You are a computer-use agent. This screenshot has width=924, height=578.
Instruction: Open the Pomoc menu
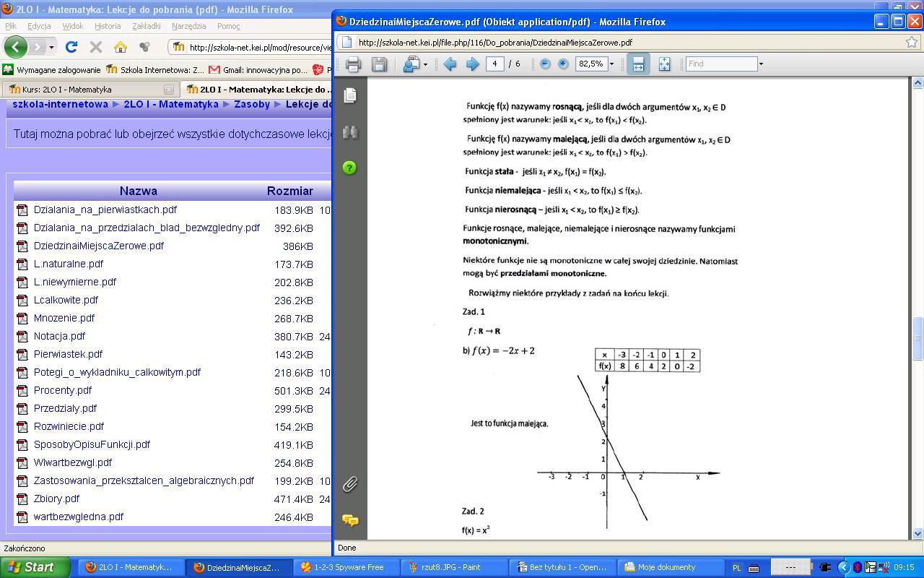coord(228,26)
